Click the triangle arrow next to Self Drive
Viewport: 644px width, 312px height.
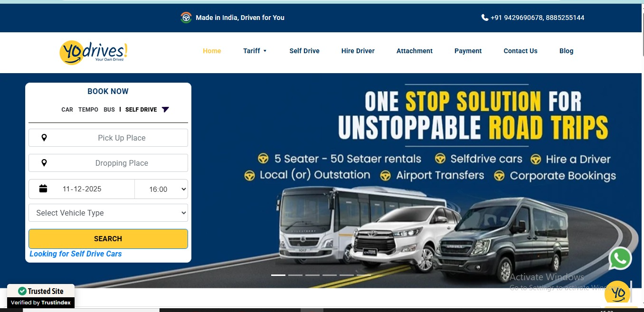click(165, 110)
